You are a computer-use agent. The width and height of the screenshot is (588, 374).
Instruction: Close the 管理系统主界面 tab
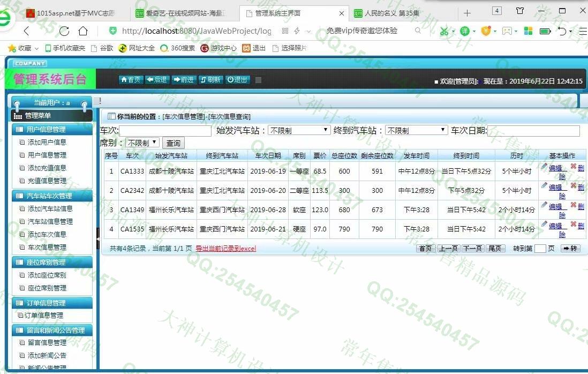point(341,13)
